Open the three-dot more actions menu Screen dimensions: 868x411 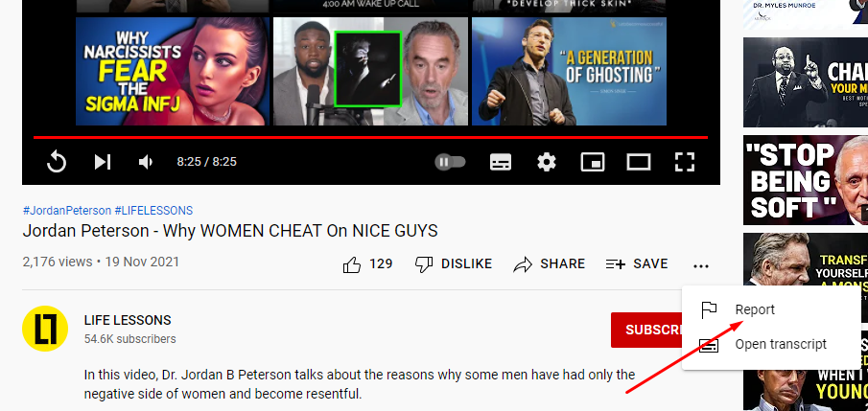[701, 266]
